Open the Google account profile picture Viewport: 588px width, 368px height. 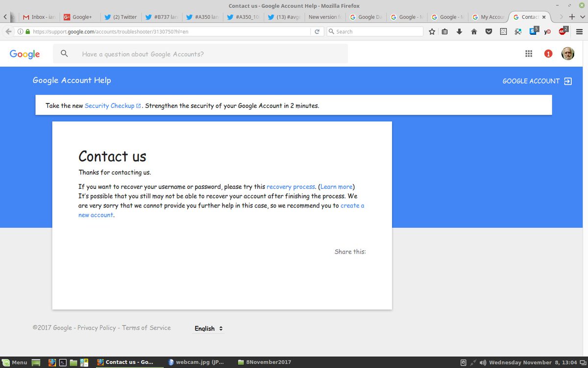point(568,54)
